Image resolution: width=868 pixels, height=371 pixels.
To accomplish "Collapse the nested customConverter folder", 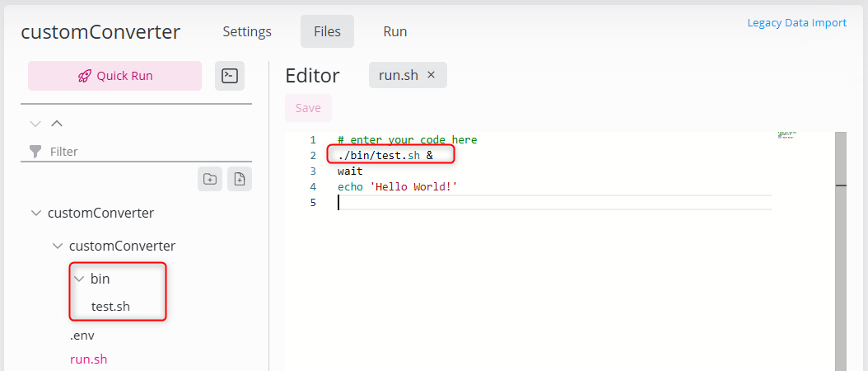I will (57, 246).
